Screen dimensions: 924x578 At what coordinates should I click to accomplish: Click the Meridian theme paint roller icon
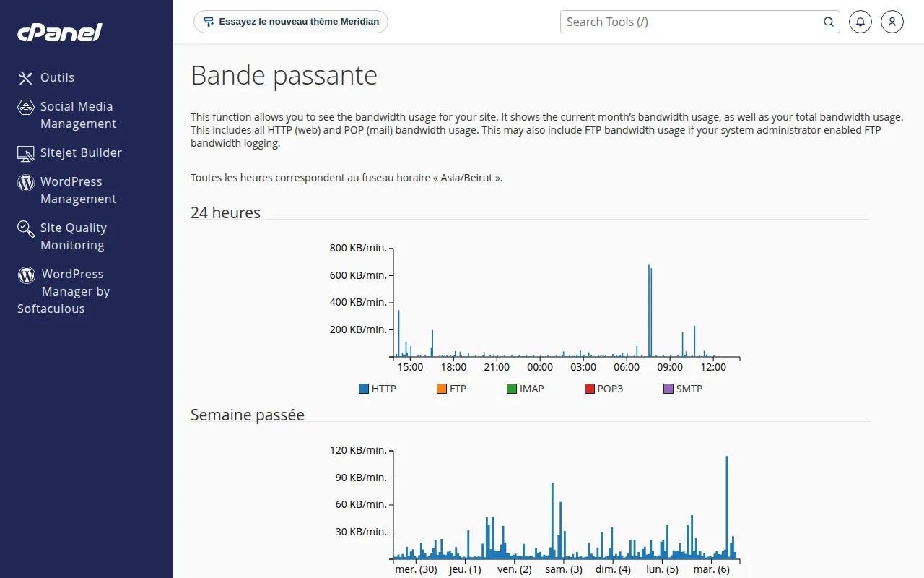click(209, 22)
